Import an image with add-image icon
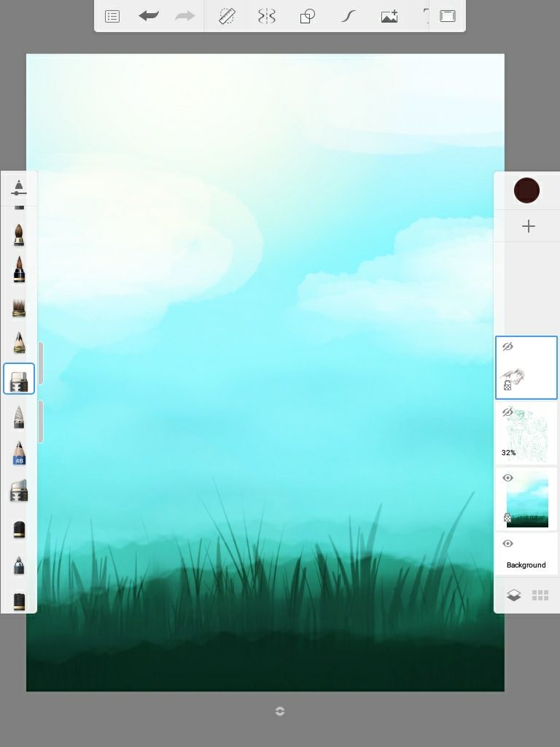The width and height of the screenshot is (560, 747). (x=389, y=17)
